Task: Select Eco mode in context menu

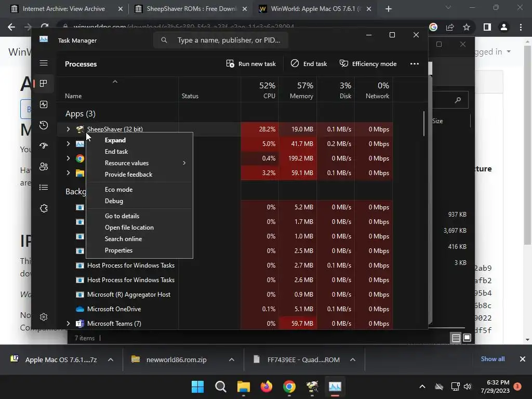Action: pos(139,190)
